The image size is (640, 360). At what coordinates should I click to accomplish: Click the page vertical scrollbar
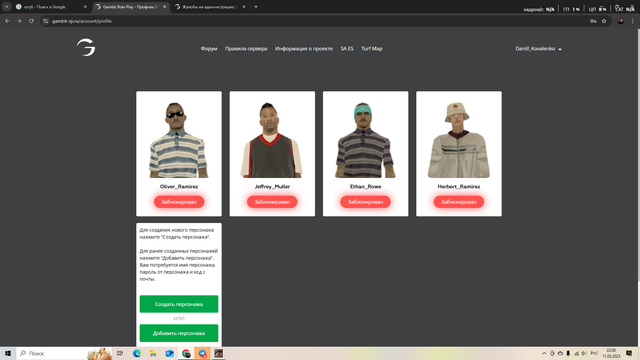(638, 155)
